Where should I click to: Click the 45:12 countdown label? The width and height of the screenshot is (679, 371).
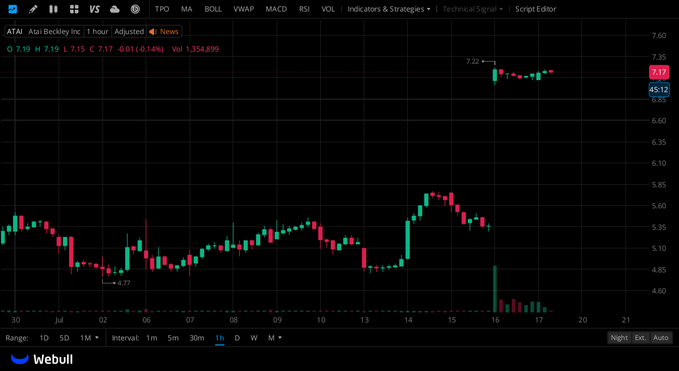[x=659, y=90]
